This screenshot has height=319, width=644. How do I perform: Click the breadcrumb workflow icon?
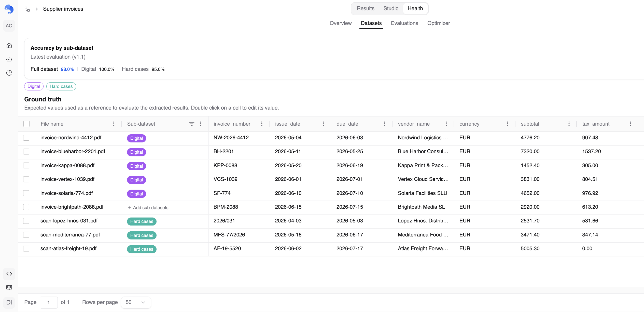tap(27, 9)
